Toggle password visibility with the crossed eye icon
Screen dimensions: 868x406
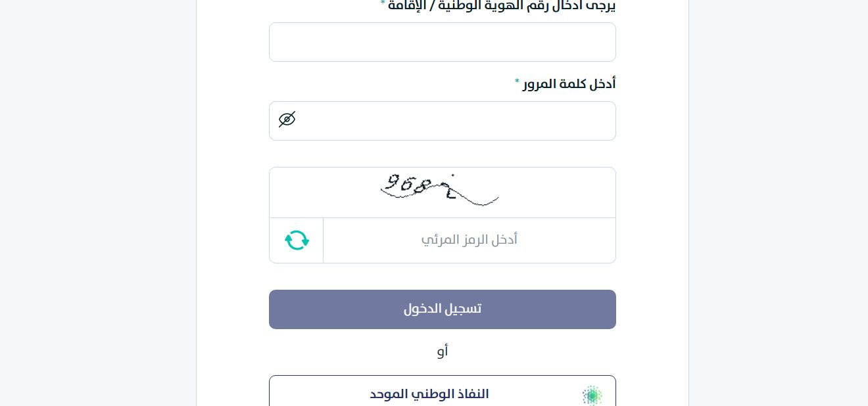click(x=287, y=120)
